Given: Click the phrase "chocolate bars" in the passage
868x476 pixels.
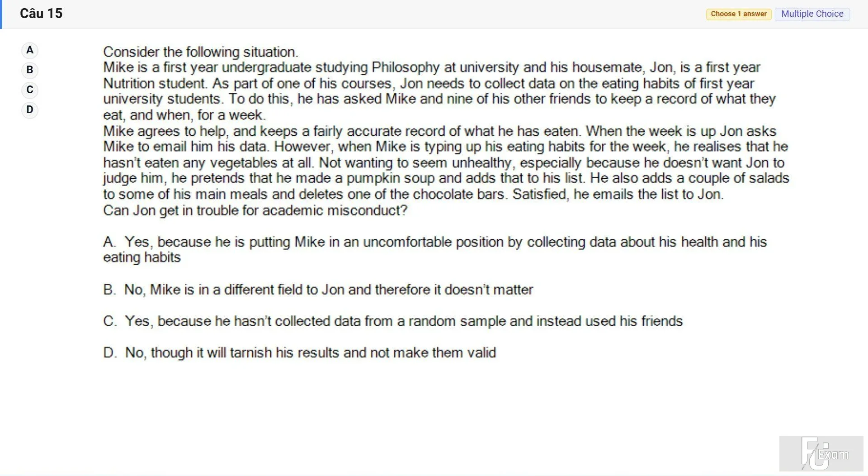Looking at the screenshot, I should point(460,195).
